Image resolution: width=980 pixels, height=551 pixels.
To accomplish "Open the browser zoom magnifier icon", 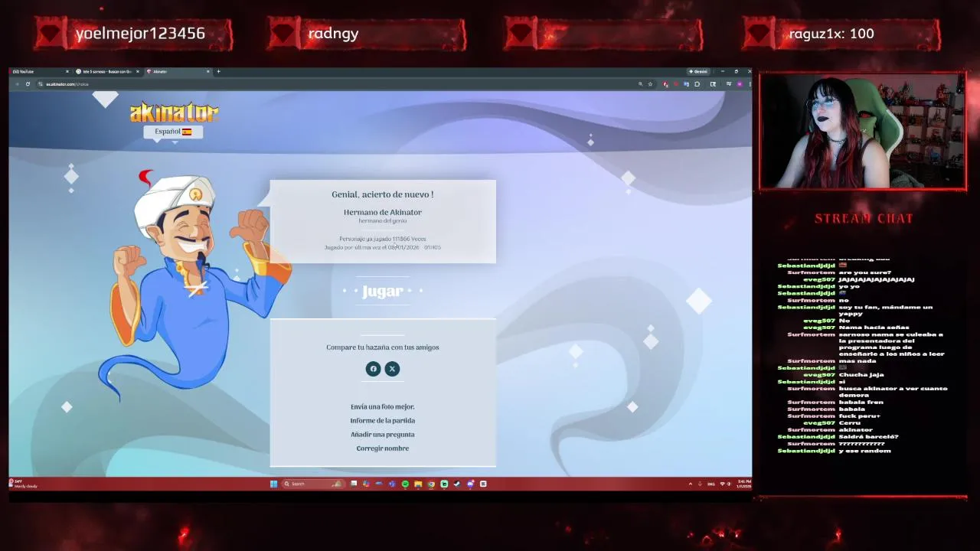I will pyautogui.click(x=640, y=83).
